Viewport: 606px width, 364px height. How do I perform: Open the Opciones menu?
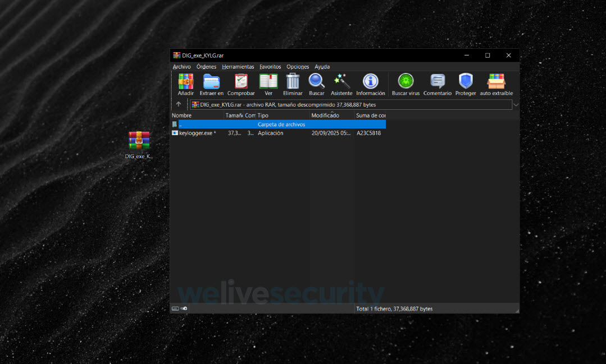point(298,67)
